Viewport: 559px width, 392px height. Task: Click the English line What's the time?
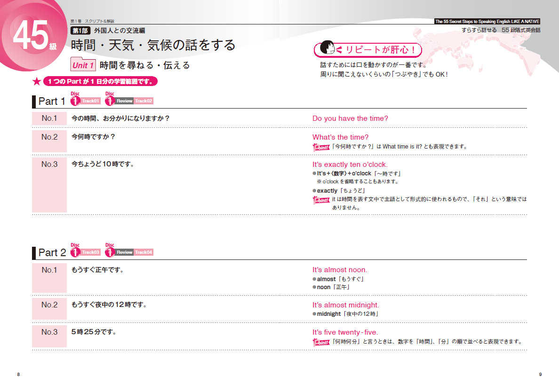click(x=341, y=137)
